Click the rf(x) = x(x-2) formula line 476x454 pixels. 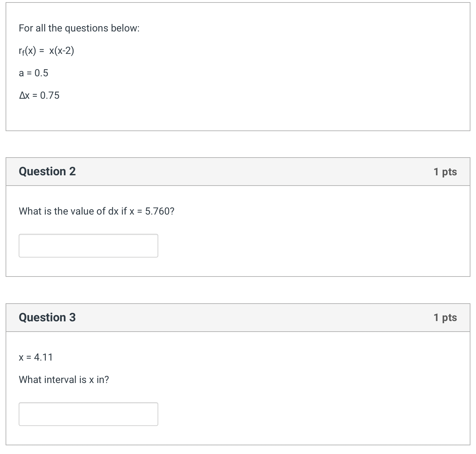pos(46,51)
